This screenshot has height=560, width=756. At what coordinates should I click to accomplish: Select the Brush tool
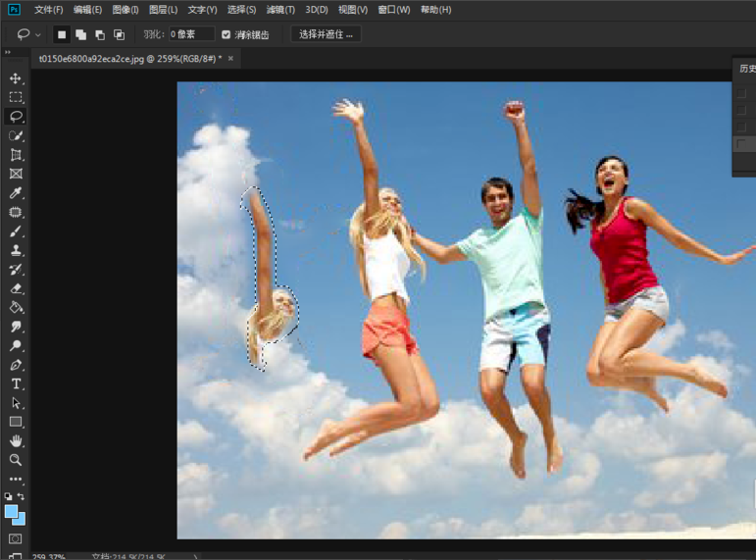pos(16,231)
